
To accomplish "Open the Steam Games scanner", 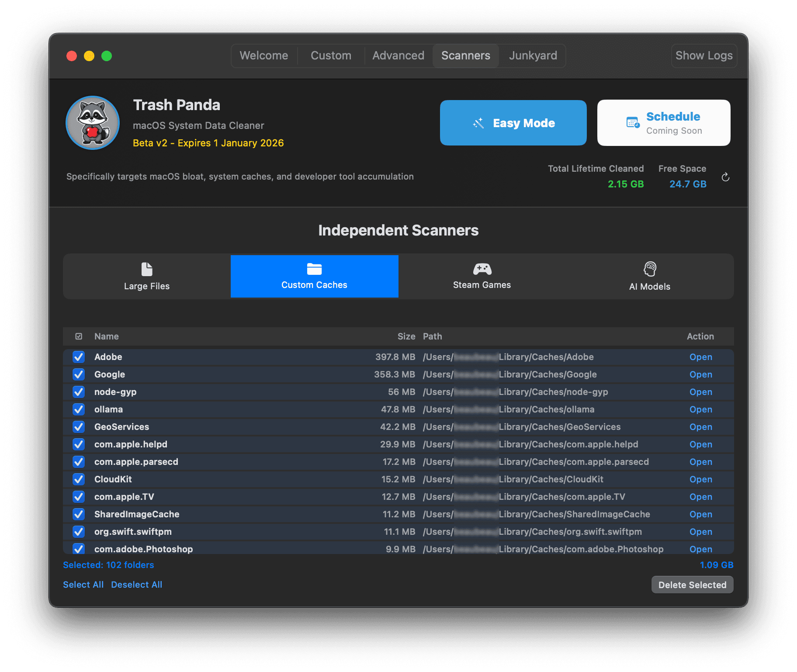I will click(482, 277).
